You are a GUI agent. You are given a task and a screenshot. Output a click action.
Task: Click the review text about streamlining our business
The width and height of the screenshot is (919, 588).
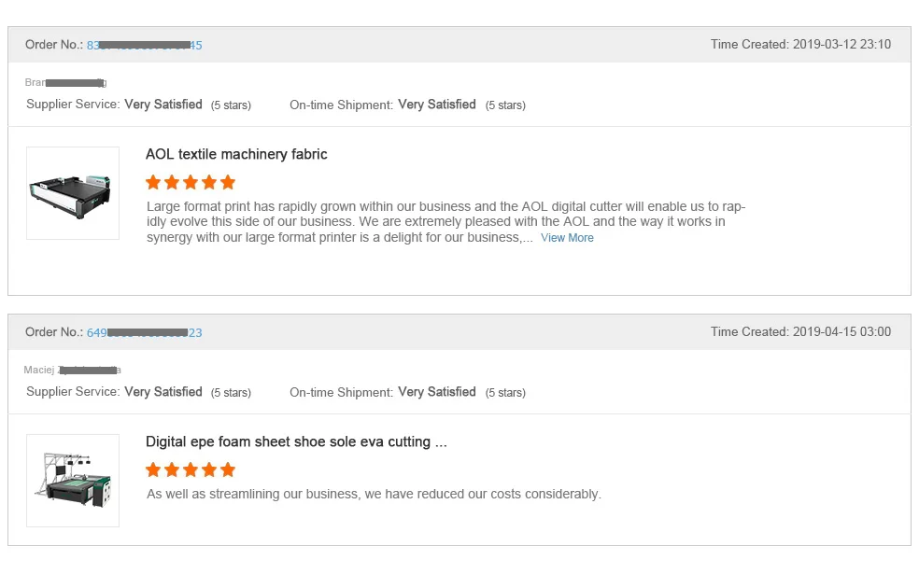coord(374,494)
